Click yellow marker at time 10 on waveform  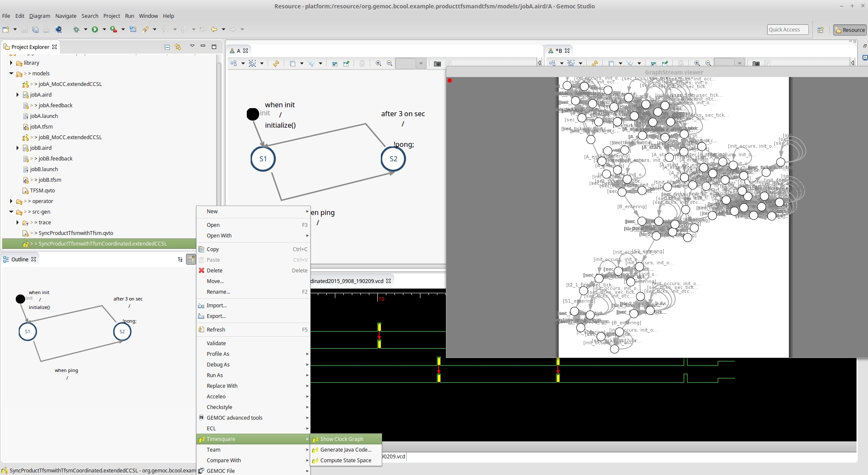[379, 327]
